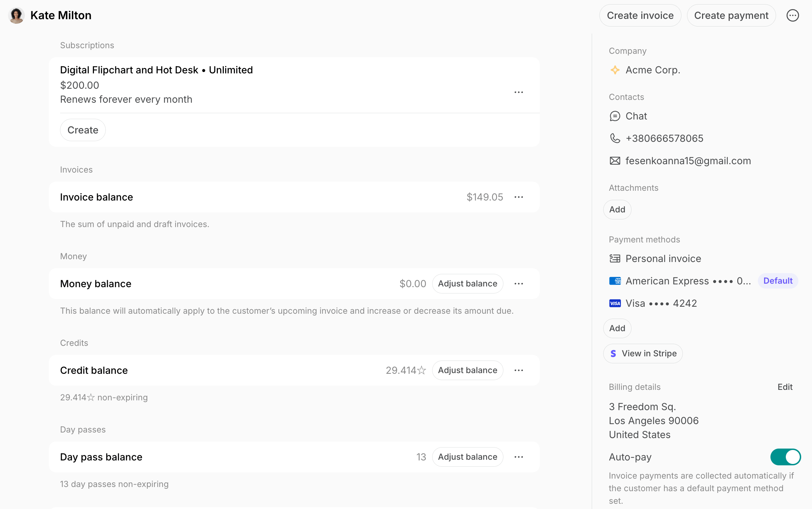Screen dimensions: 812x509
Task: Open Credit balance three-dot menu
Action: click(x=518, y=370)
